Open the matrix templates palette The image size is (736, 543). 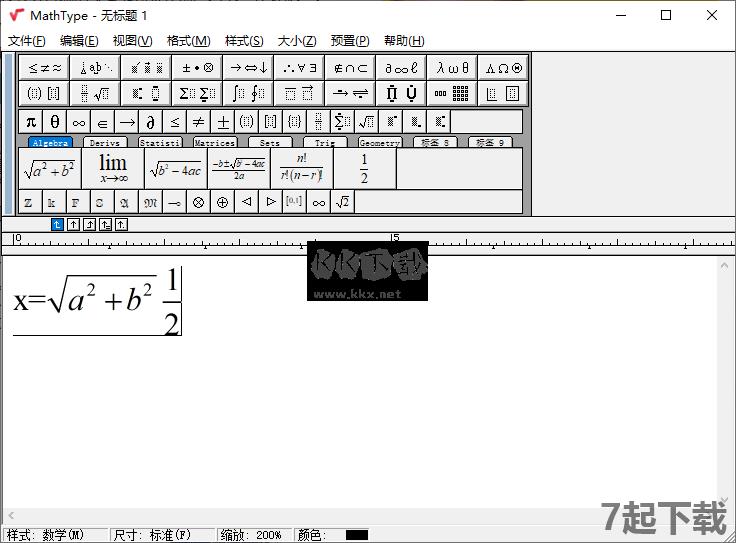[452, 93]
